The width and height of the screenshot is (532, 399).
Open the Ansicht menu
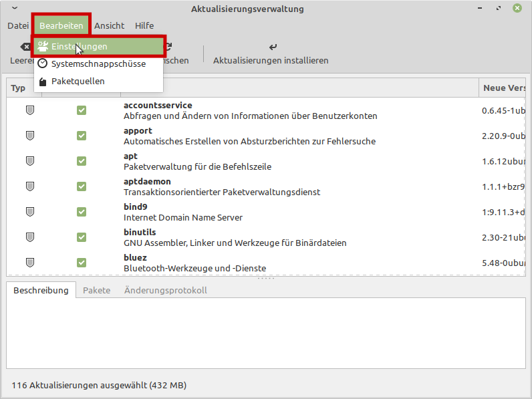point(109,25)
